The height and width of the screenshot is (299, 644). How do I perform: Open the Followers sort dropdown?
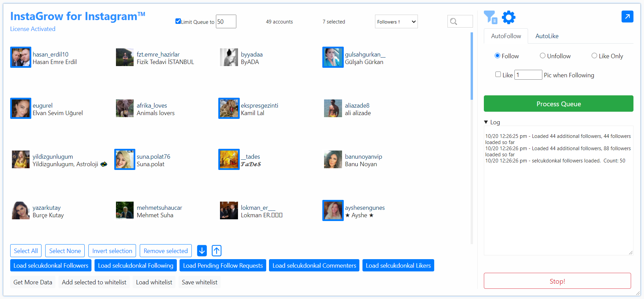[396, 21]
